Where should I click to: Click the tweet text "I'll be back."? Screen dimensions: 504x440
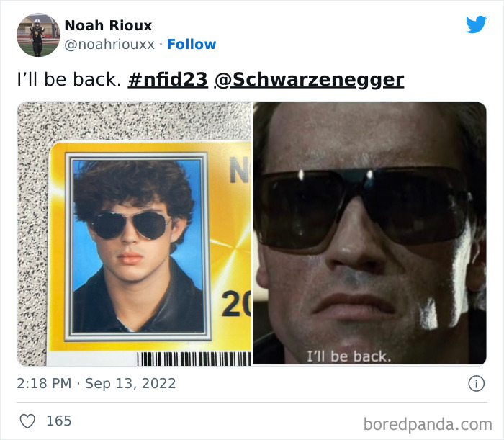pos(69,79)
